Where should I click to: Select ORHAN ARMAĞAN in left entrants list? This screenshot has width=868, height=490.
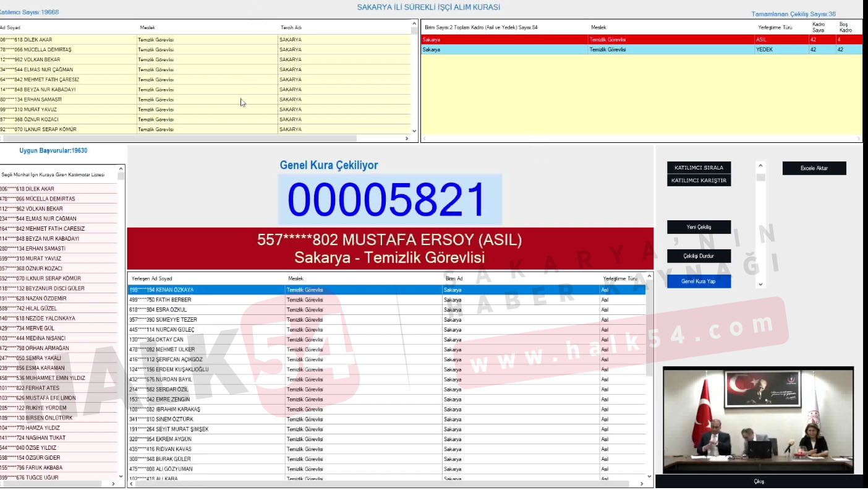(59, 348)
